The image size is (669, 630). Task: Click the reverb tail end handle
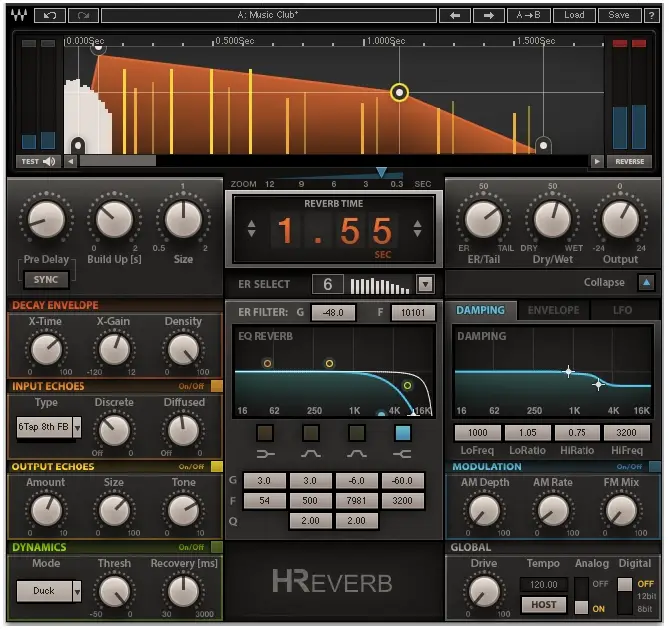click(543, 145)
